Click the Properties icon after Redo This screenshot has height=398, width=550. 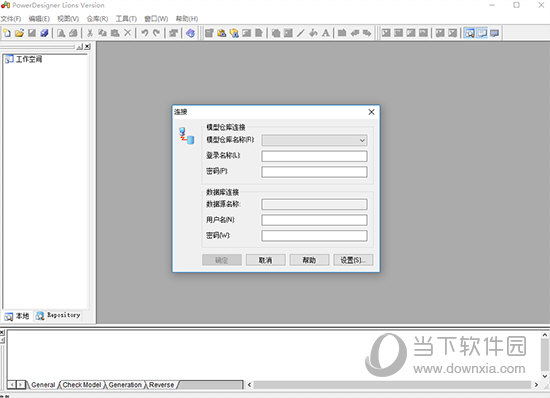[174, 33]
